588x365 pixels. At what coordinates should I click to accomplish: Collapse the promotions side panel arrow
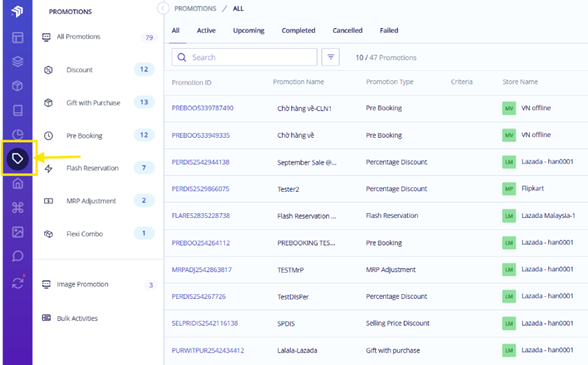tap(163, 8)
